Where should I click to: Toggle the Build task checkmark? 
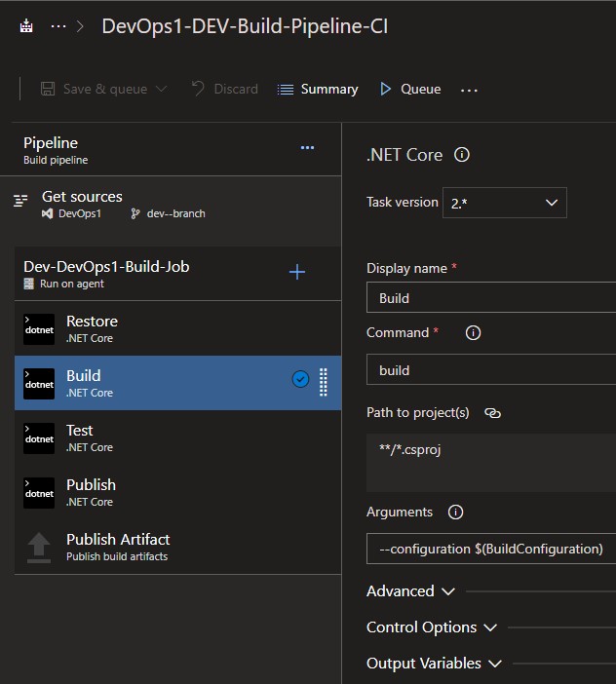(300, 379)
